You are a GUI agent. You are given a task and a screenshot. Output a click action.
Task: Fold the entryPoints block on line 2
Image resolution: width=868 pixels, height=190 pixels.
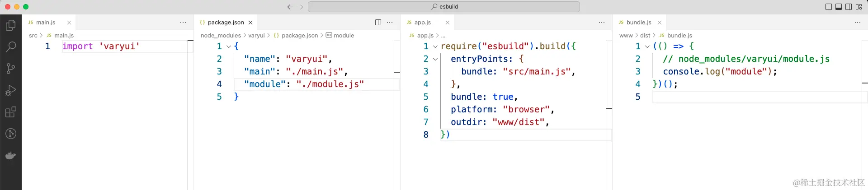435,59
